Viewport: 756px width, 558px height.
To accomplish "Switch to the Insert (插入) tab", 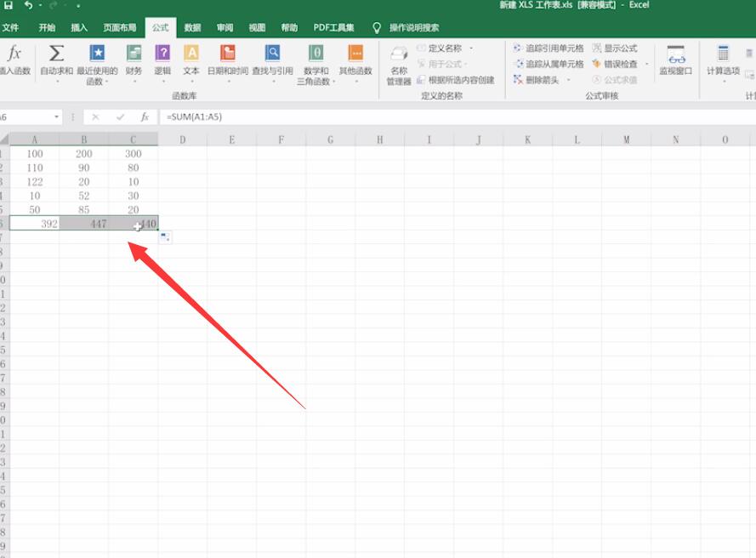I will 79,27.
